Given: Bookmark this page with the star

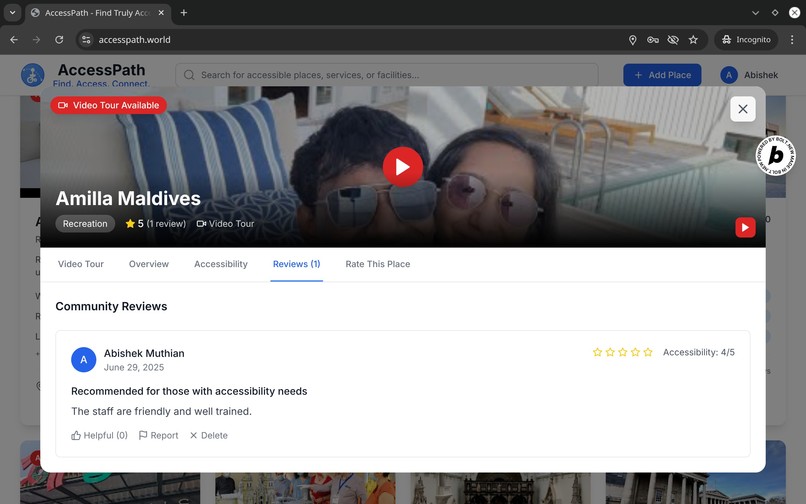Looking at the screenshot, I should coord(693,40).
